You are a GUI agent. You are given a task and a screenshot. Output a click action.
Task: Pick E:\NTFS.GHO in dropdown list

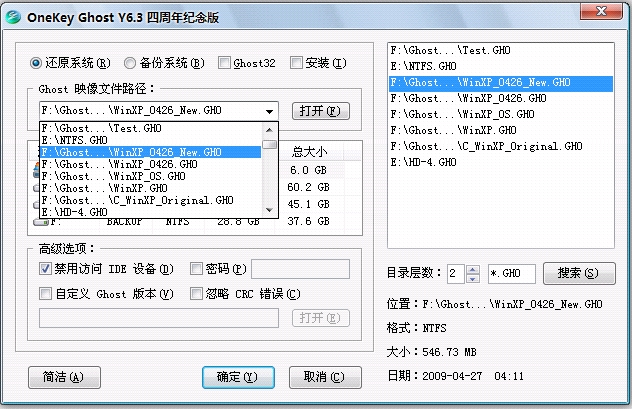(151, 140)
